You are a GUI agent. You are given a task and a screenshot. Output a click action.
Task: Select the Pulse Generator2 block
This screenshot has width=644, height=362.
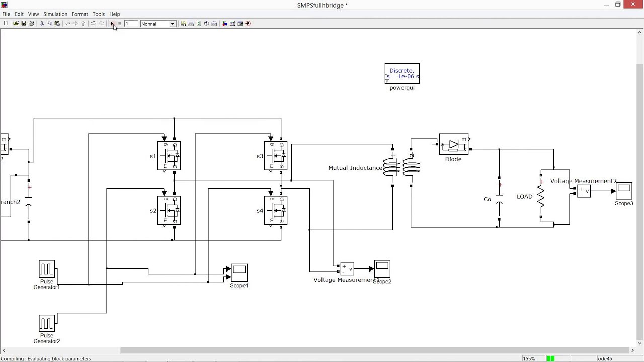tap(47, 323)
